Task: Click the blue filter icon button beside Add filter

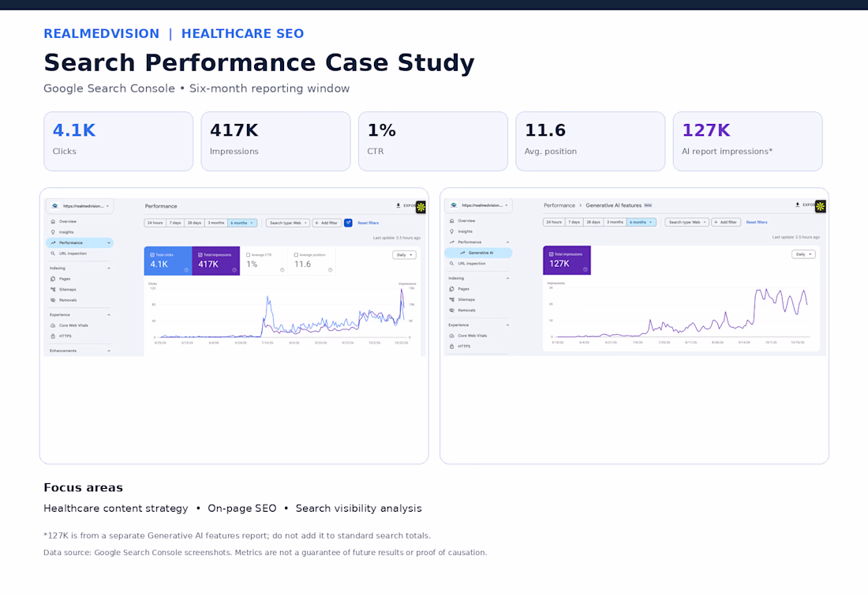Action: tap(348, 223)
